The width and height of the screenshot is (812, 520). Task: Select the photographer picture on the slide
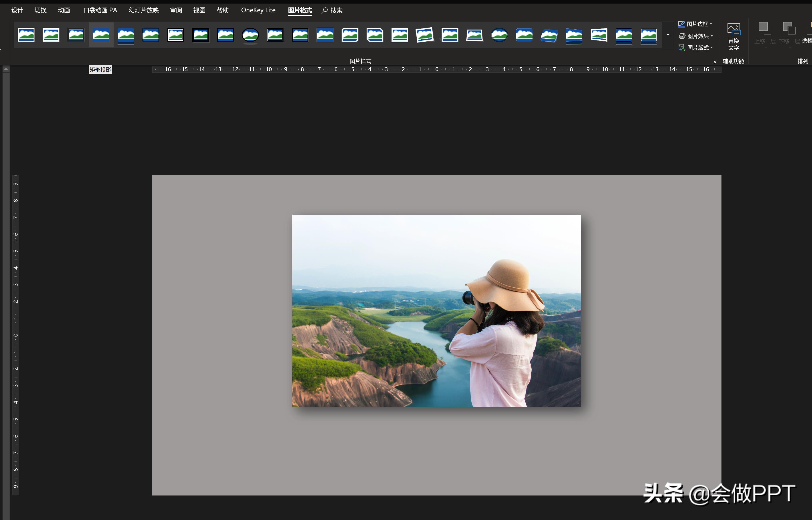(x=436, y=311)
